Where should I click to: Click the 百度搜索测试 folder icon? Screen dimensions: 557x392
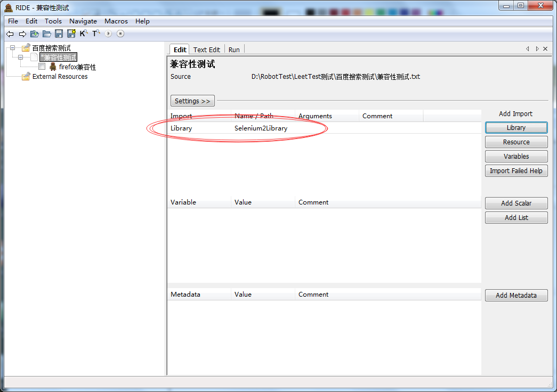(x=26, y=47)
